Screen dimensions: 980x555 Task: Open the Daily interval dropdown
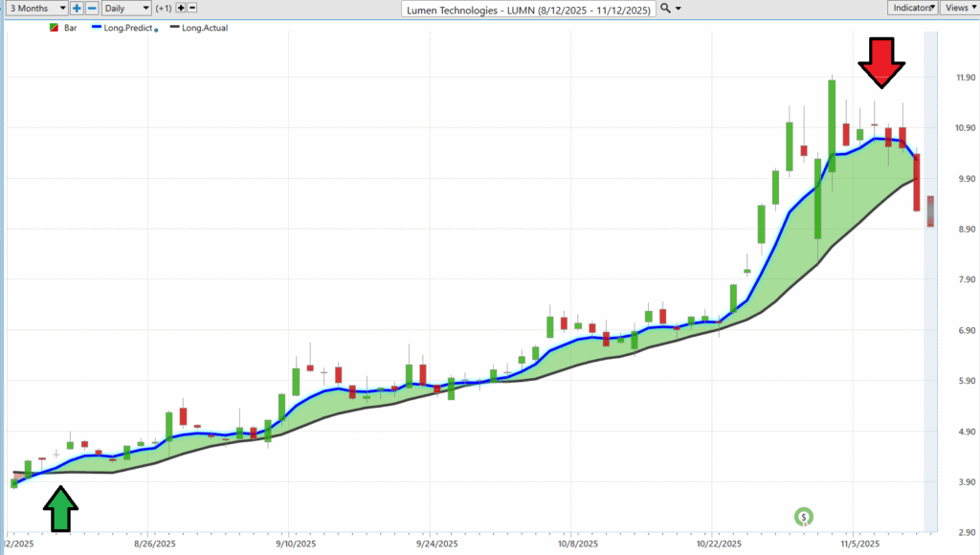(x=126, y=8)
